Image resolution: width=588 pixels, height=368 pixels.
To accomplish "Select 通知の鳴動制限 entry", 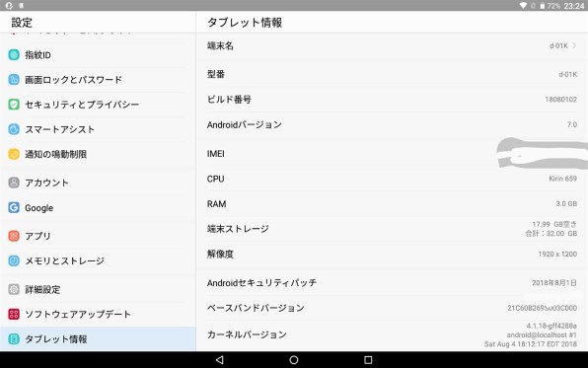I will (98, 154).
